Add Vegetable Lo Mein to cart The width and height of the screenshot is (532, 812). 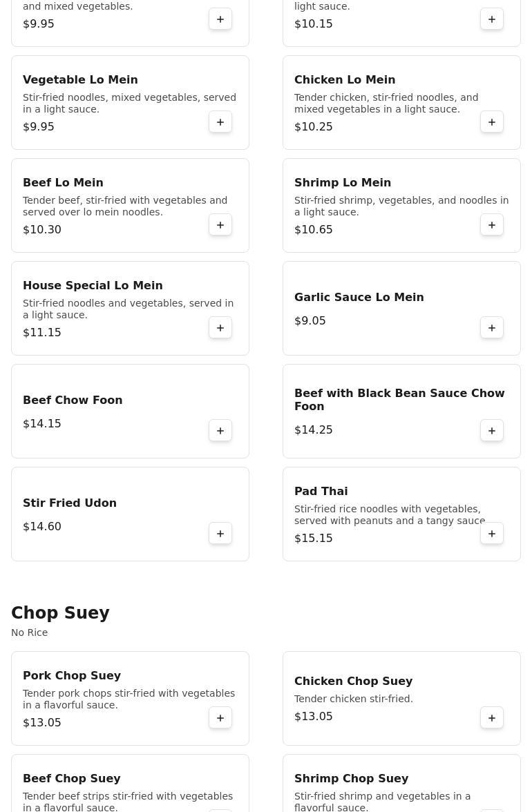click(x=220, y=122)
